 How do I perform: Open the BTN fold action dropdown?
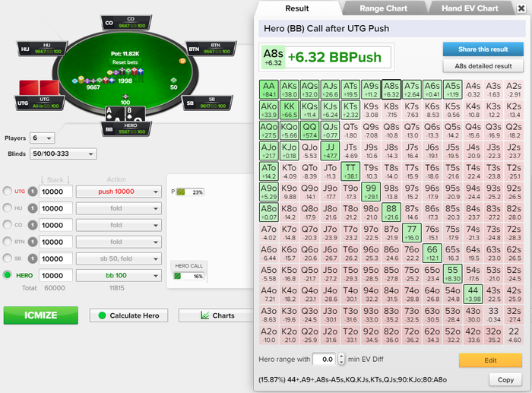click(119, 242)
